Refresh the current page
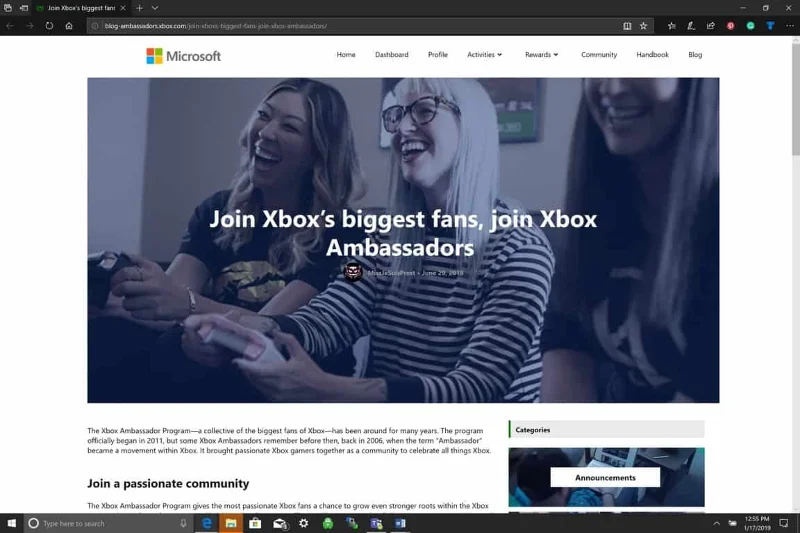This screenshot has height=533, width=800. point(49,26)
